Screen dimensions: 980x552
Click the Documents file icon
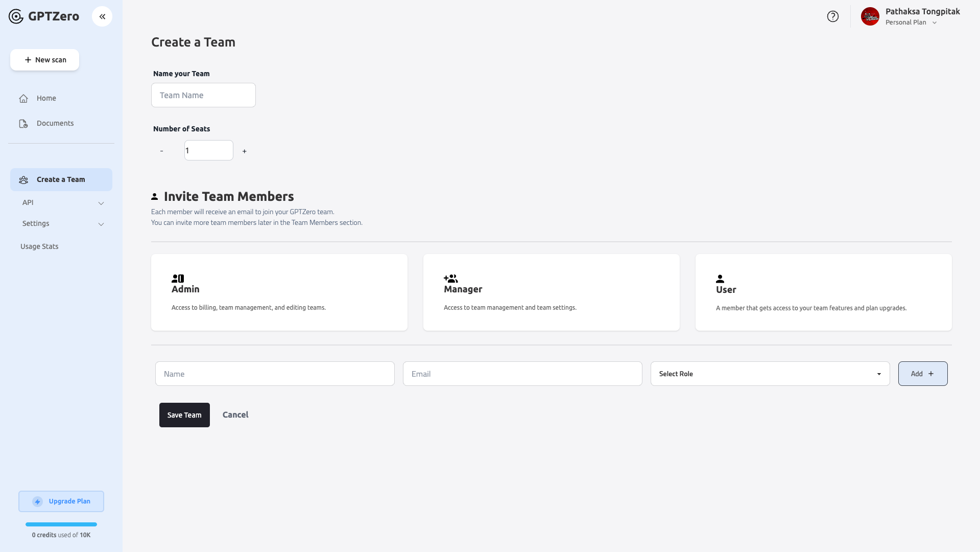tap(23, 124)
